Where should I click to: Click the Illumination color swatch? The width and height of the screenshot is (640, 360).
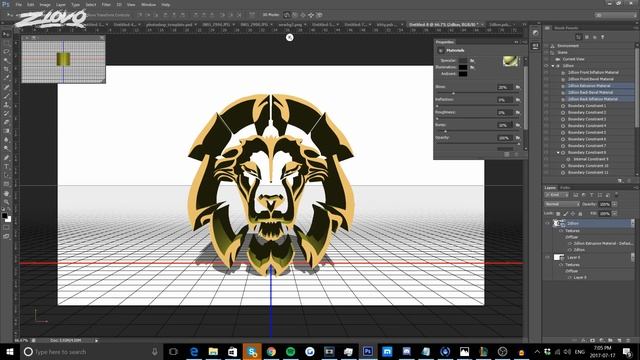462,67
